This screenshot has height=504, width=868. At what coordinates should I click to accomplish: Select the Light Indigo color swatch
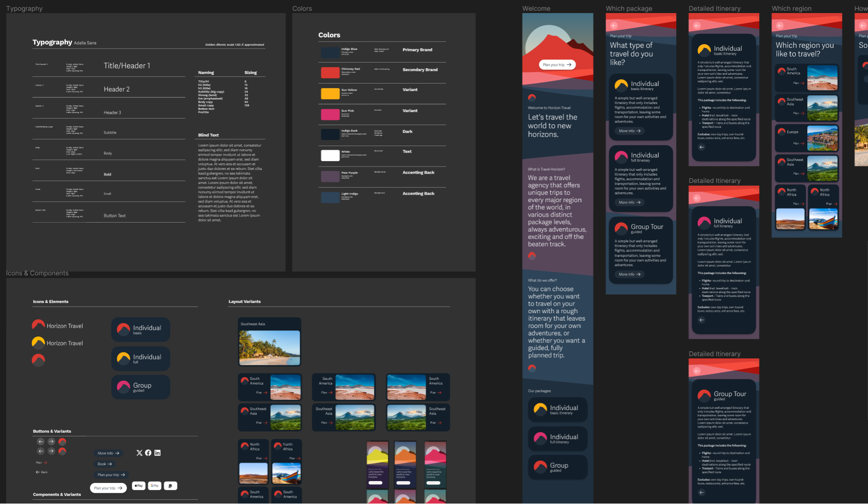click(x=330, y=197)
